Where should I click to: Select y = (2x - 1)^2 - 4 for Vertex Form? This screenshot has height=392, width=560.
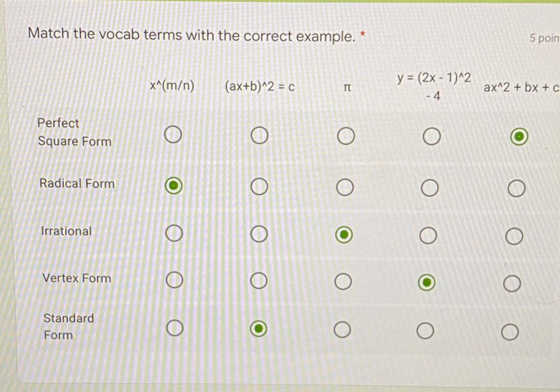pos(427,283)
